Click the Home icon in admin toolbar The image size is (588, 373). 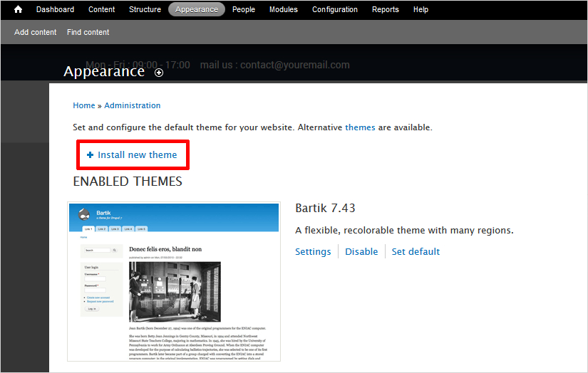coord(18,9)
